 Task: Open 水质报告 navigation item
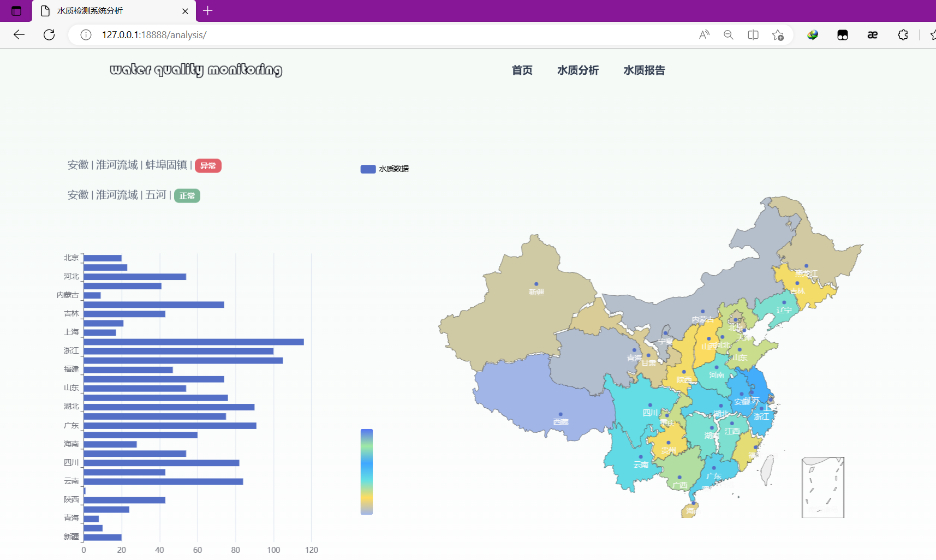tap(645, 70)
